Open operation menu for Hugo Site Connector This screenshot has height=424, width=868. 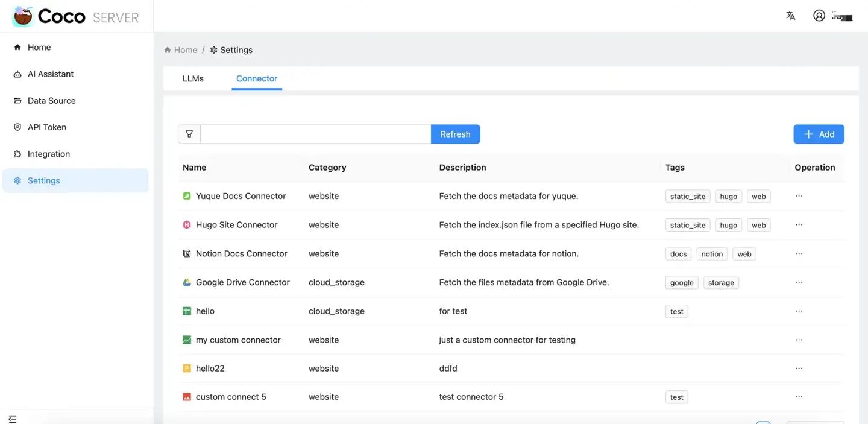pyautogui.click(x=799, y=225)
